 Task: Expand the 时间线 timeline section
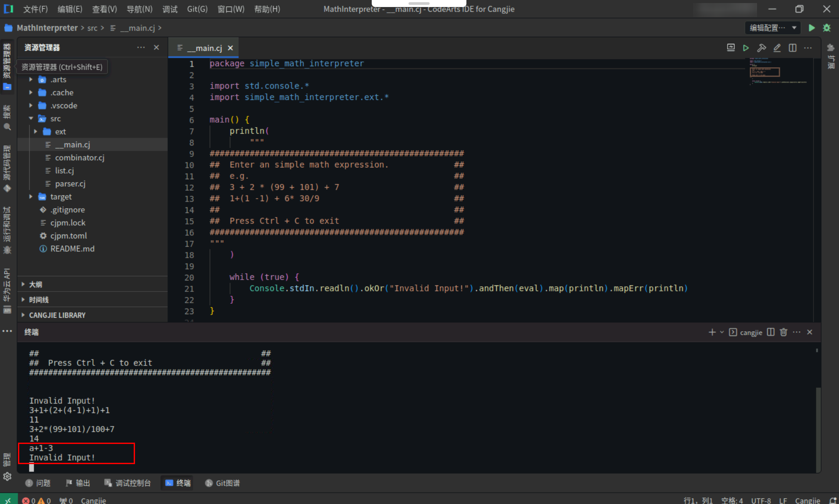[x=92, y=300]
